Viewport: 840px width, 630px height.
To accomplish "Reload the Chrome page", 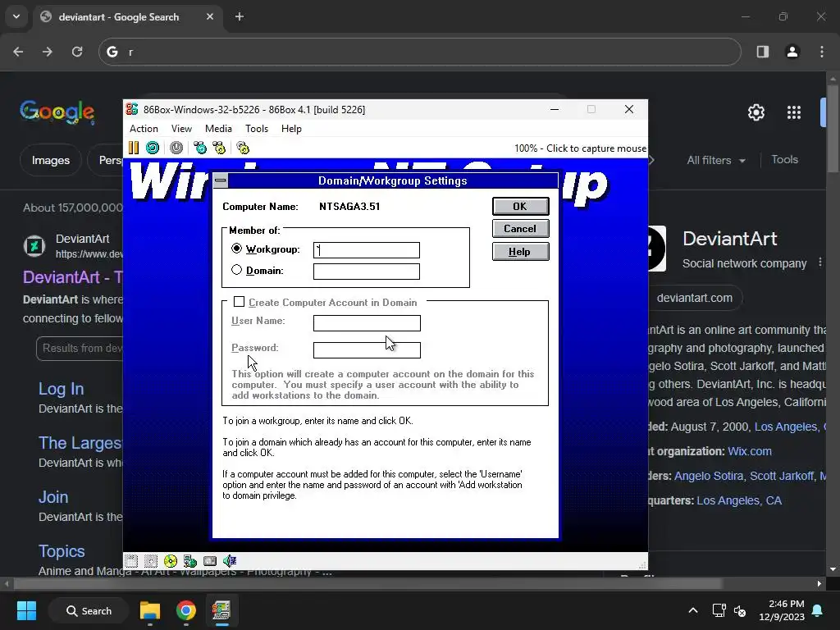I will (77, 52).
